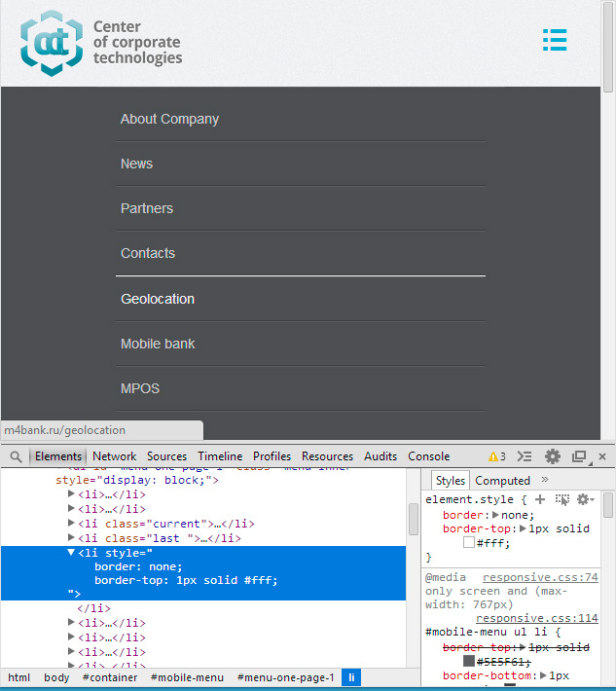Open DevTools settings gear

(x=553, y=456)
